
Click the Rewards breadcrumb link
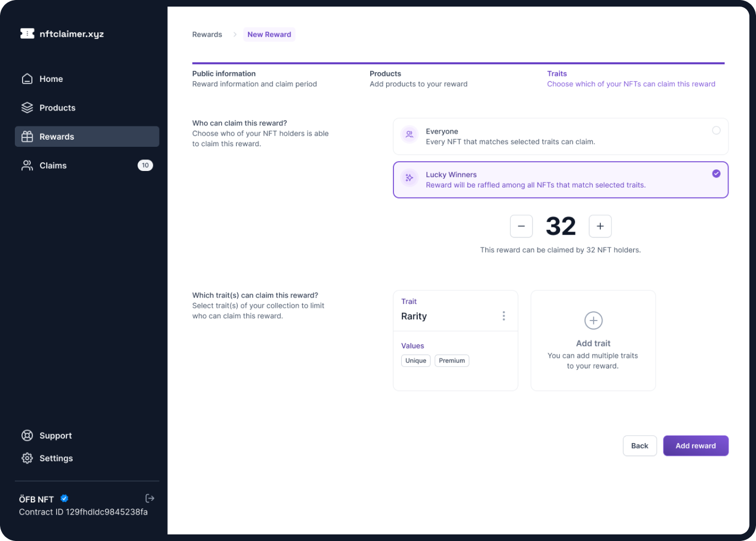(207, 35)
